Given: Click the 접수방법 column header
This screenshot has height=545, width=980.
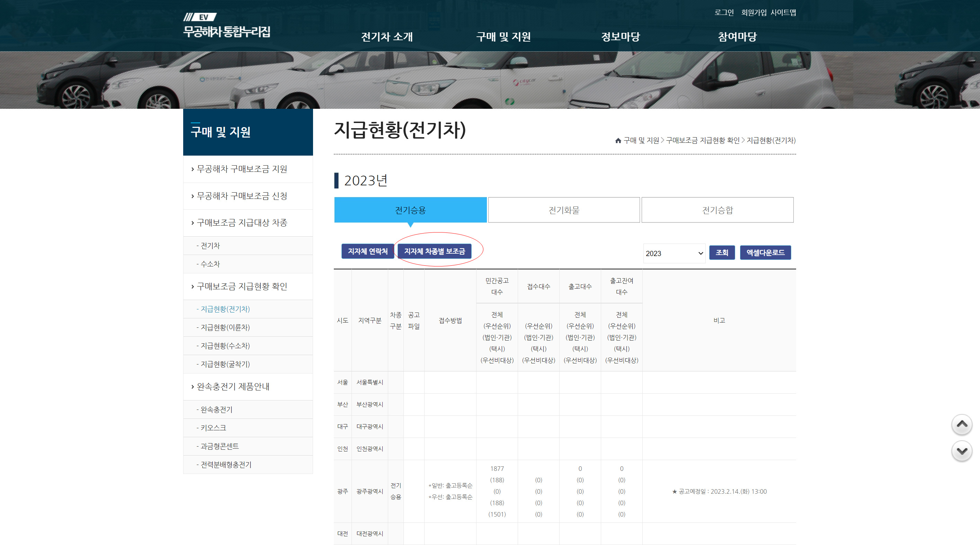Looking at the screenshot, I should 450,320.
